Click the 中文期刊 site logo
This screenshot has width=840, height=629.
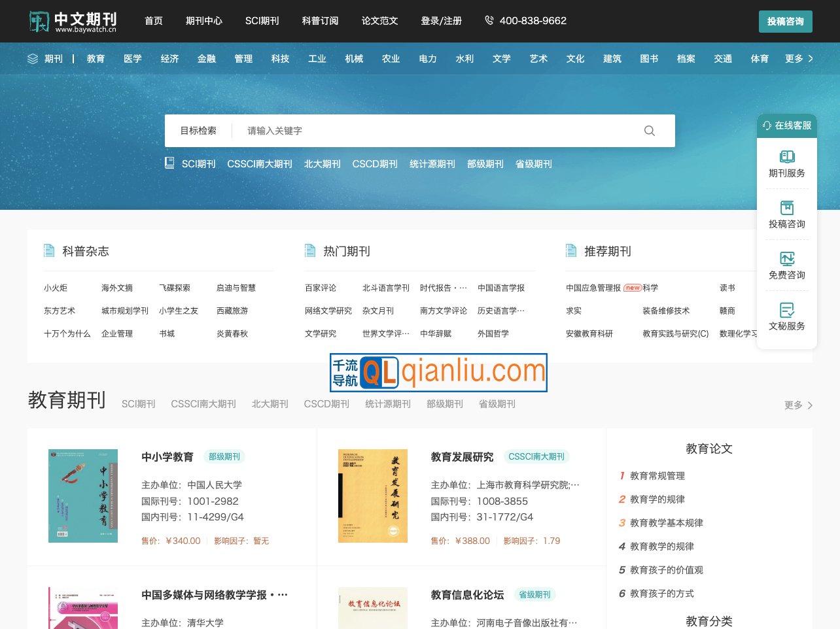[x=73, y=22]
